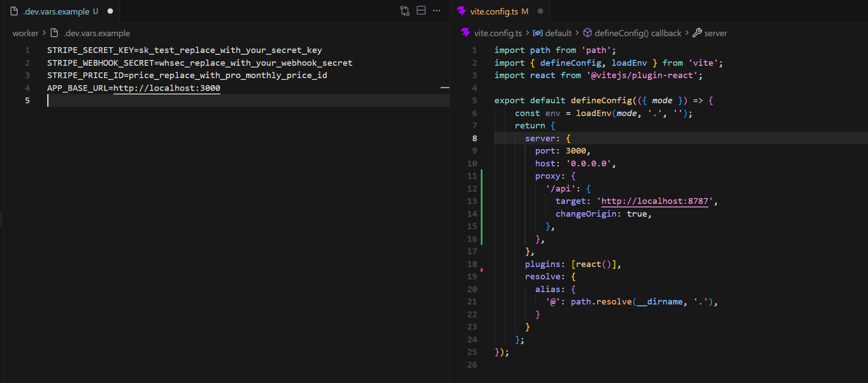
Task: Click the wrench icon before server breadcrumb
Action: pos(697,33)
